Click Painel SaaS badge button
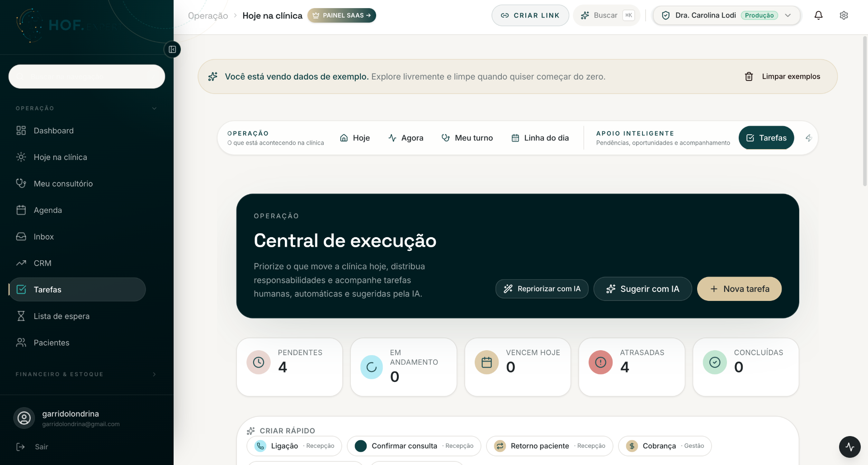868x465 pixels. (342, 15)
